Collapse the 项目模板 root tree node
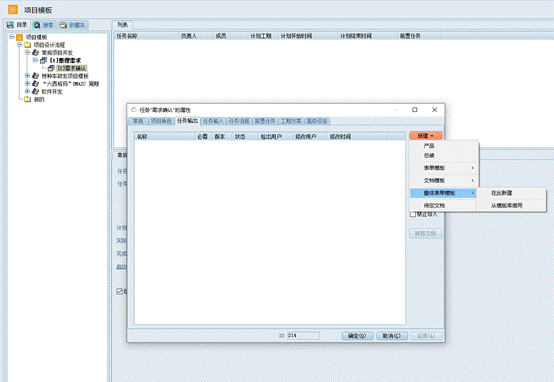 [12, 37]
